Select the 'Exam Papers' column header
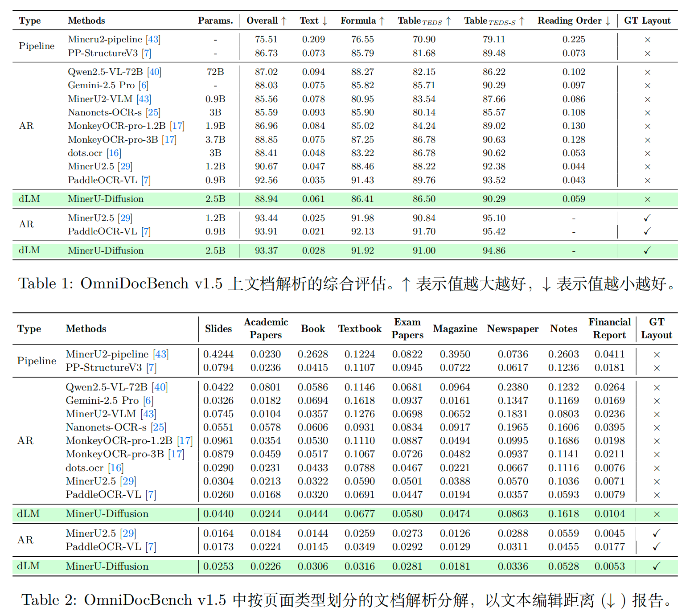 [407, 329]
